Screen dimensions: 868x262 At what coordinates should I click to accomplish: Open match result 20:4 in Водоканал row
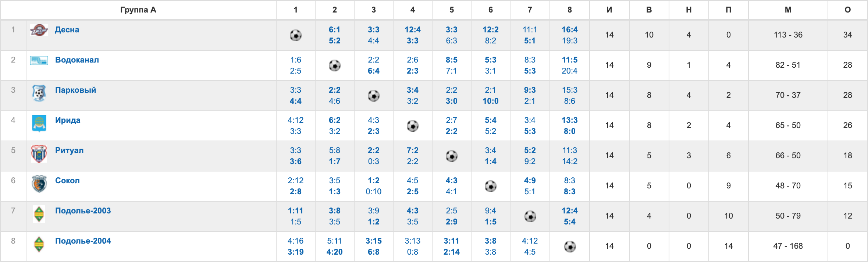click(569, 71)
